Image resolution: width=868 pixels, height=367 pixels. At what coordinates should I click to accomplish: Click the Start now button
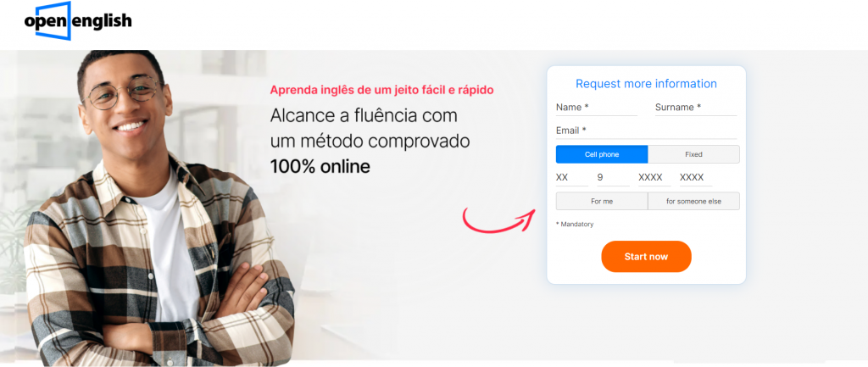coord(646,257)
